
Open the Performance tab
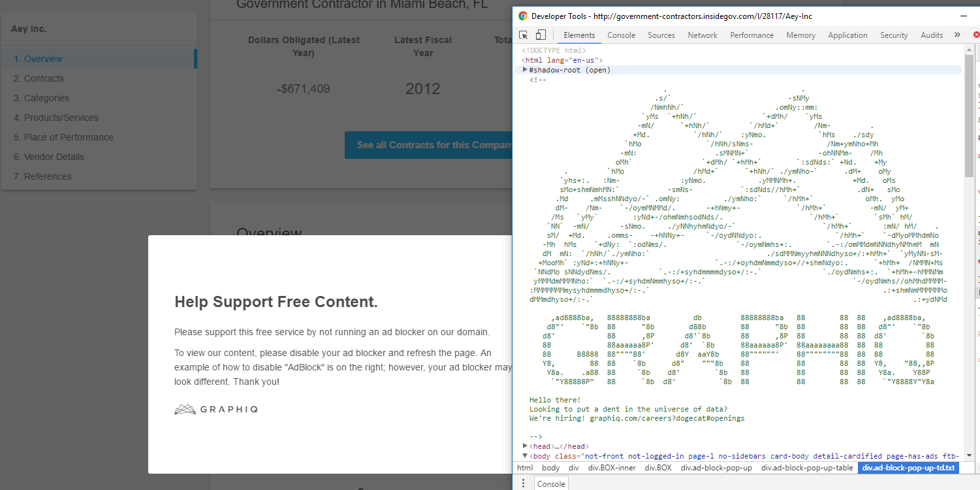[x=752, y=35]
